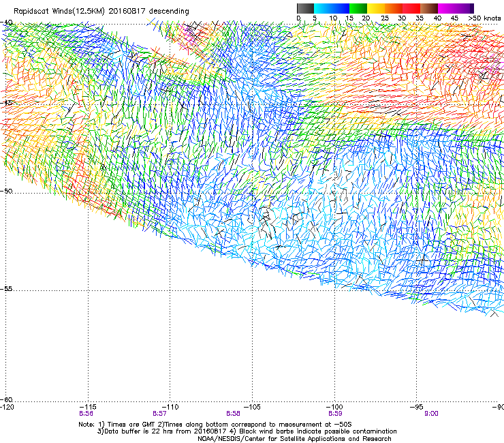Click the 'Rapidscat Winds(12.5KM) 20160817 descending' title
Screen dimensions: 504x443
pyautogui.click(x=101, y=12)
